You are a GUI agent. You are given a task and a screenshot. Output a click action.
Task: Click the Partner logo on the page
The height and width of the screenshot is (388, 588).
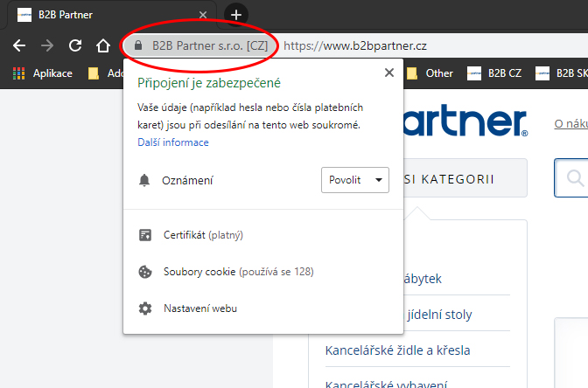[465, 121]
